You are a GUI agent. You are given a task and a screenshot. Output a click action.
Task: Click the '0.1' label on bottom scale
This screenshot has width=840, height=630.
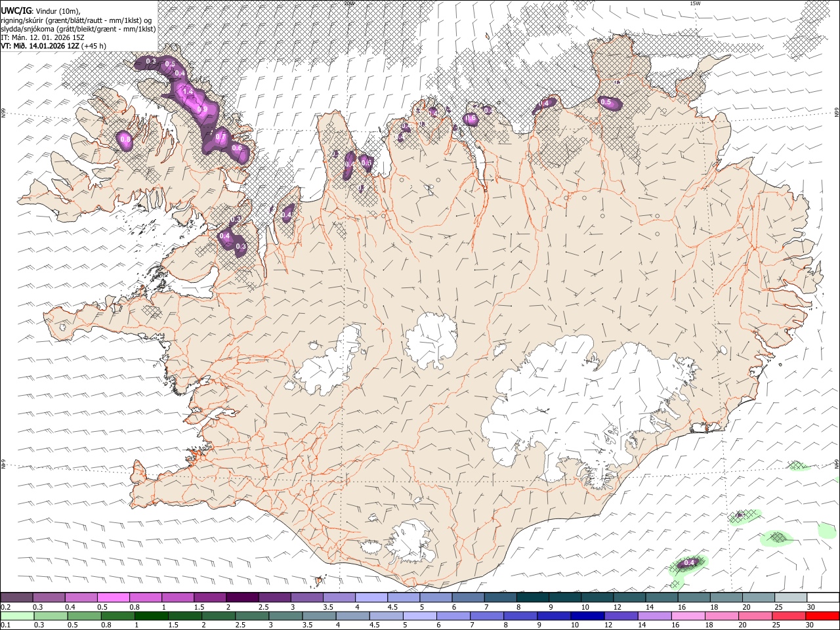click(x=5, y=625)
